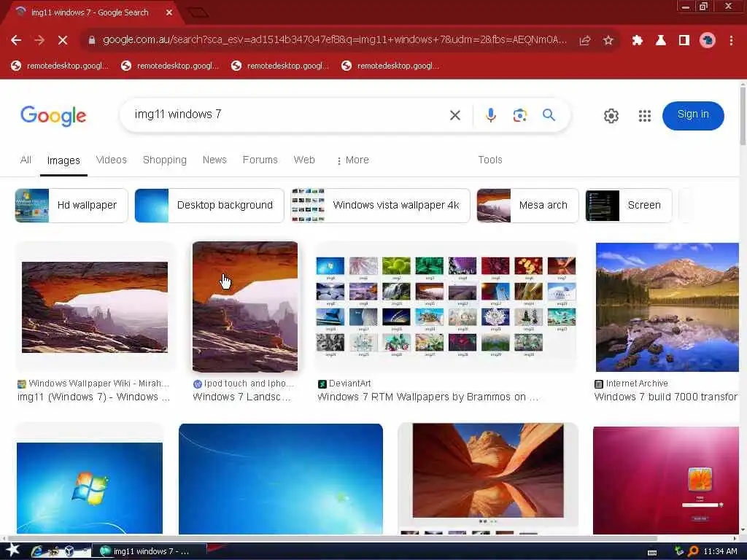Image resolution: width=747 pixels, height=560 pixels.
Task: Open the Windows logo blue wallpaper thumbnail
Action: [90, 488]
